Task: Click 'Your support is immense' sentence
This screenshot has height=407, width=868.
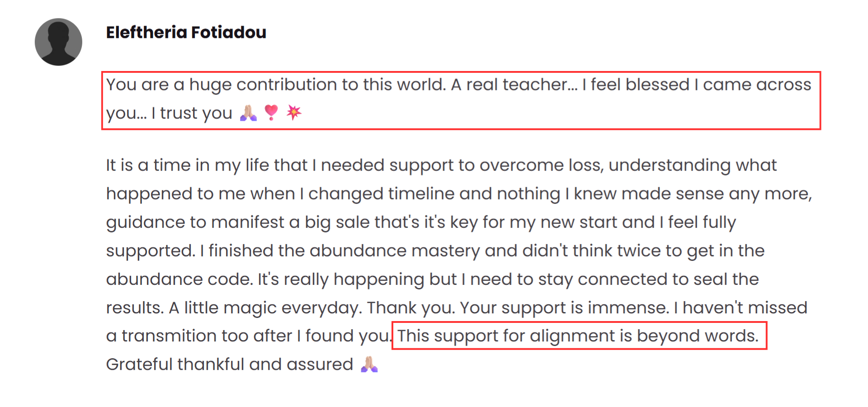Action: (565, 308)
